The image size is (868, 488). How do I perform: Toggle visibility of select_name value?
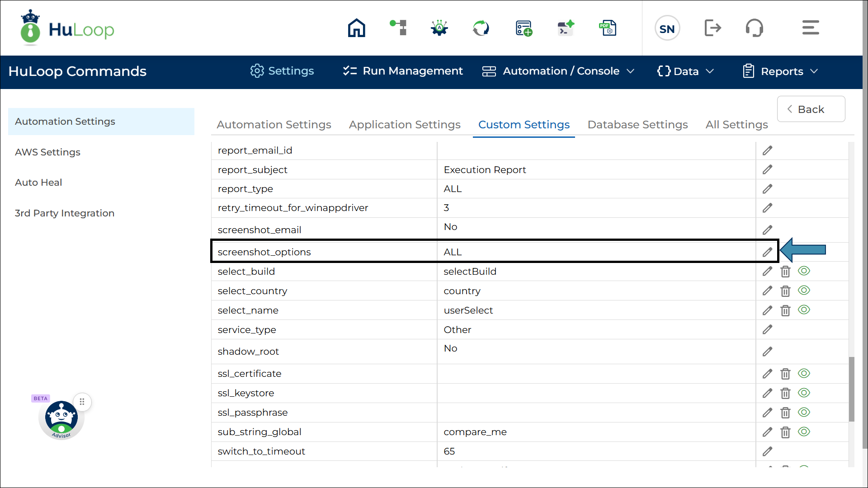click(x=804, y=310)
